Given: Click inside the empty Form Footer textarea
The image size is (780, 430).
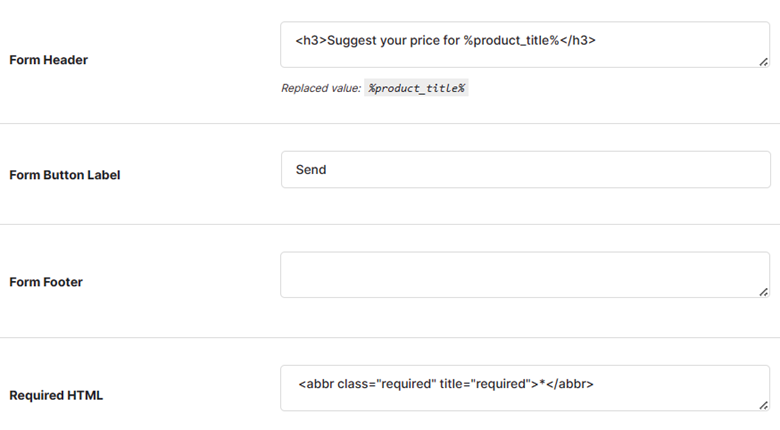Looking at the screenshot, I should click(525, 275).
